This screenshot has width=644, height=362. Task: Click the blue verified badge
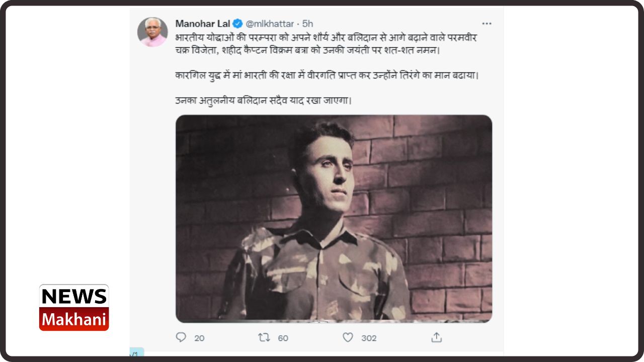point(237,24)
